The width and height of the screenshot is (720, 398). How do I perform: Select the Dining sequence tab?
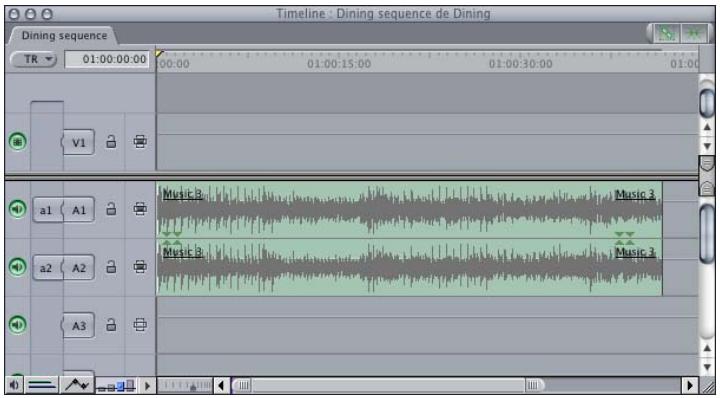point(64,36)
